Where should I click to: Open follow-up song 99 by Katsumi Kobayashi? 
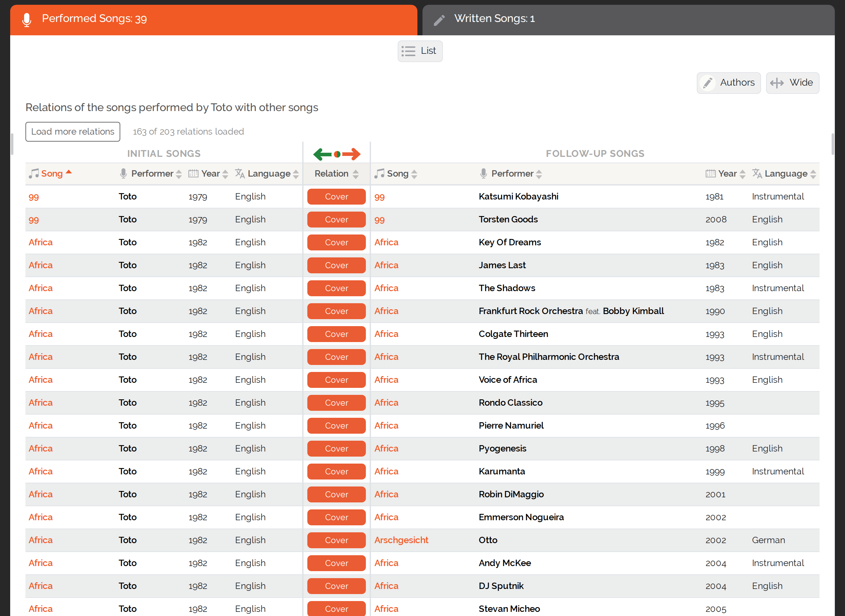click(x=380, y=197)
